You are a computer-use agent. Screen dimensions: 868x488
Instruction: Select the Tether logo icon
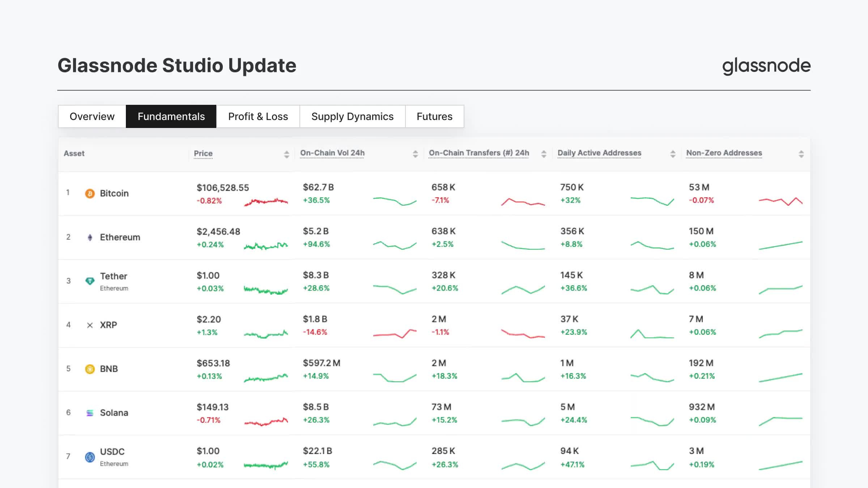click(90, 281)
